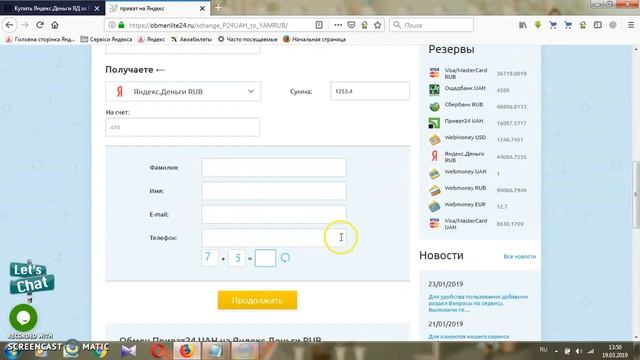Open 'Часто посещаемые' bookmark

[x=247, y=39]
